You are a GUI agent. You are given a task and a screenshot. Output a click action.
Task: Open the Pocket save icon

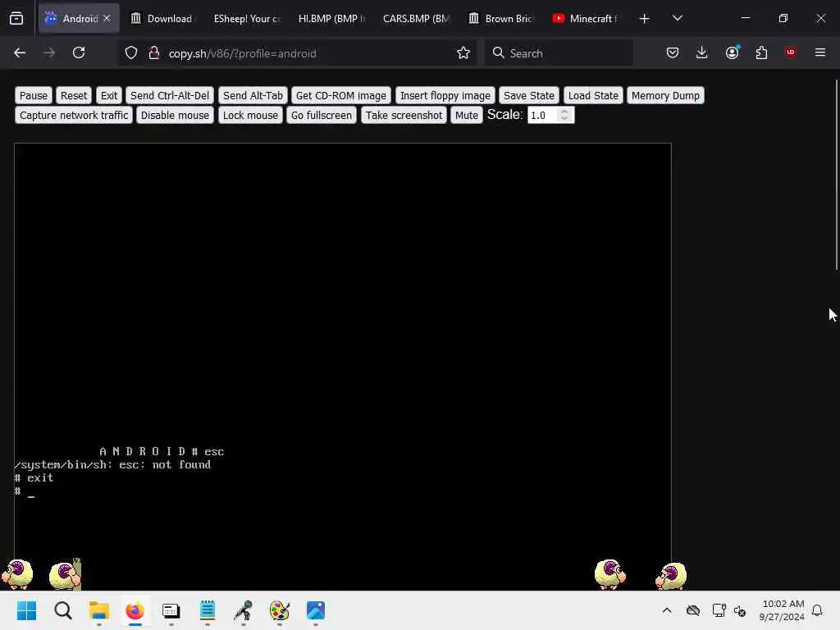[x=673, y=52]
